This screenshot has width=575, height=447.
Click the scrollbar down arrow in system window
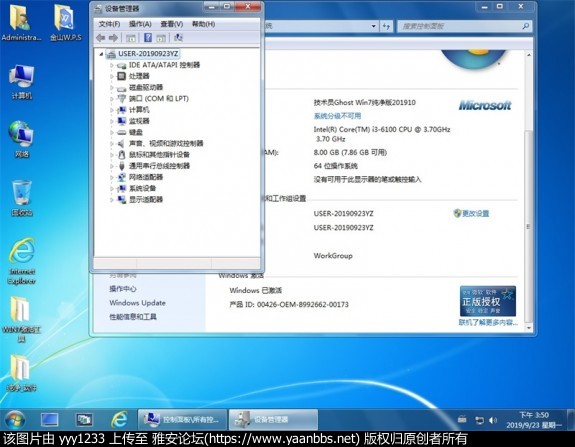click(x=528, y=328)
